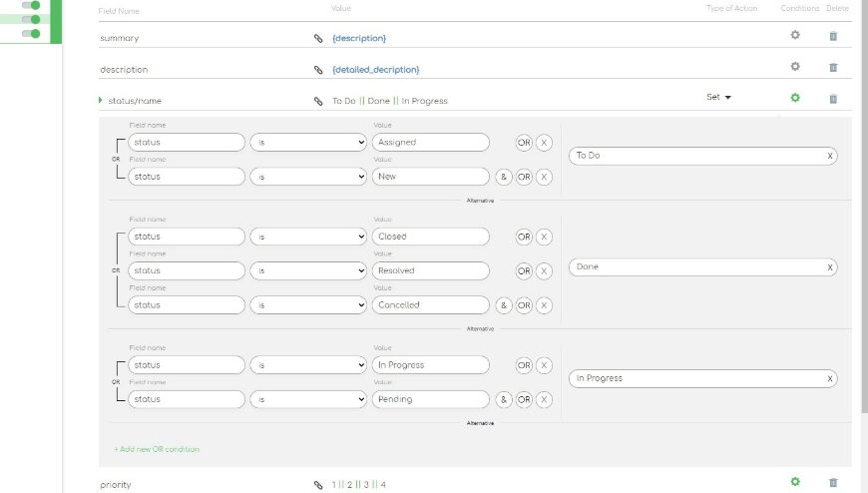Click Add new OR condition link

click(157, 449)
